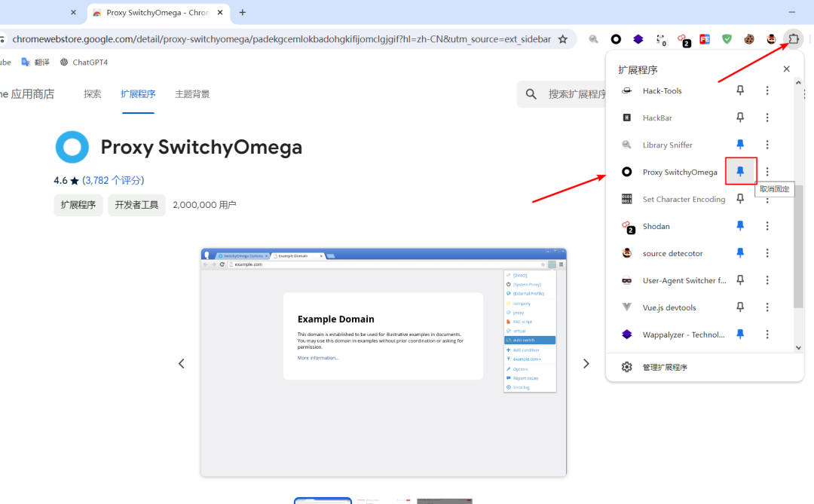Click the Shodan toolbar icon with badge 2
Image resolution: width=814 pixels, height=504 pixels.
[683, 39]
